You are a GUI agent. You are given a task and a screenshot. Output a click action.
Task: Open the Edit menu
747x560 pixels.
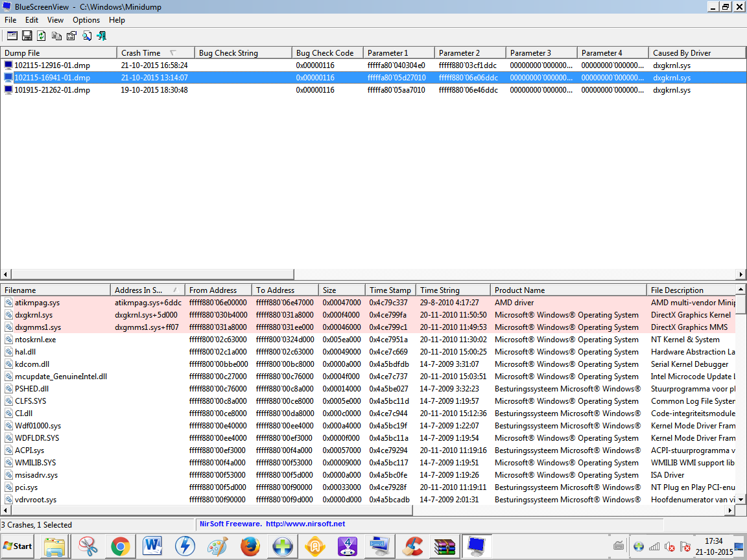tap(32, 20)
